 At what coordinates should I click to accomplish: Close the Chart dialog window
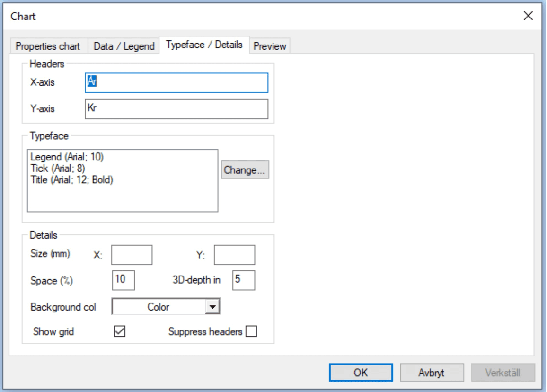[x=528, y=16]
